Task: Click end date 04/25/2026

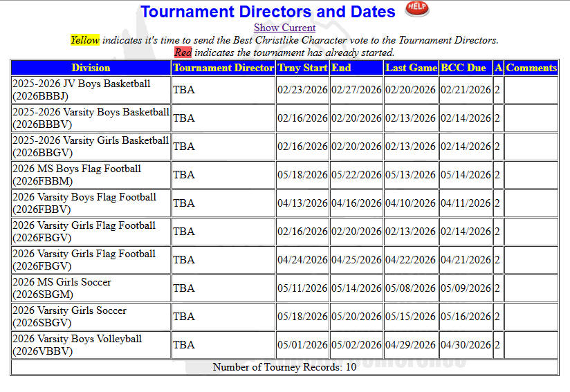Action: pos(356,260)
